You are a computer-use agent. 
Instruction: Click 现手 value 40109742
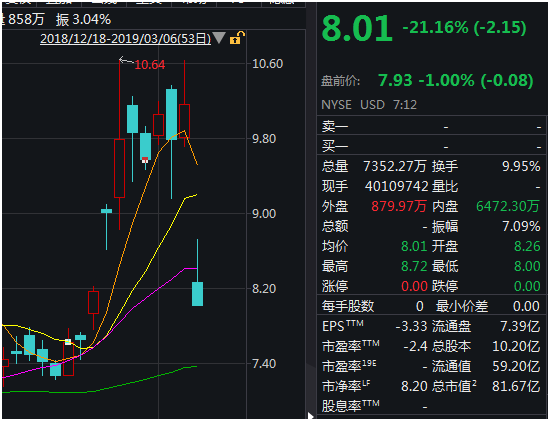(396, 186)
